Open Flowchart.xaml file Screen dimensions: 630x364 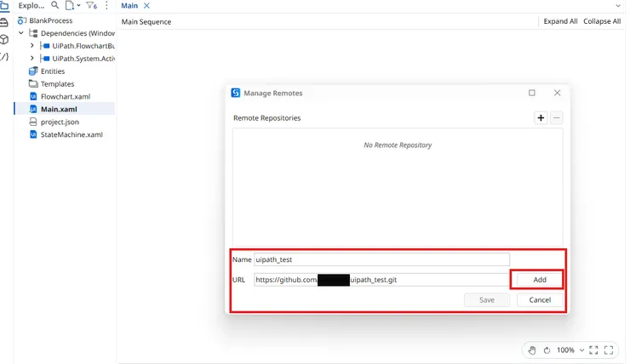(66, 96)
